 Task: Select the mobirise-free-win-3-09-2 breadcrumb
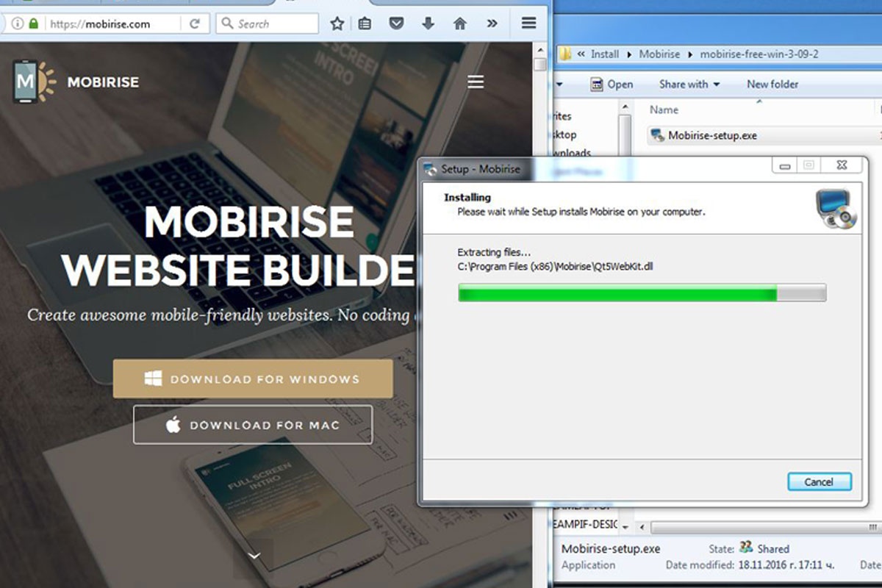tap(759, 54)
